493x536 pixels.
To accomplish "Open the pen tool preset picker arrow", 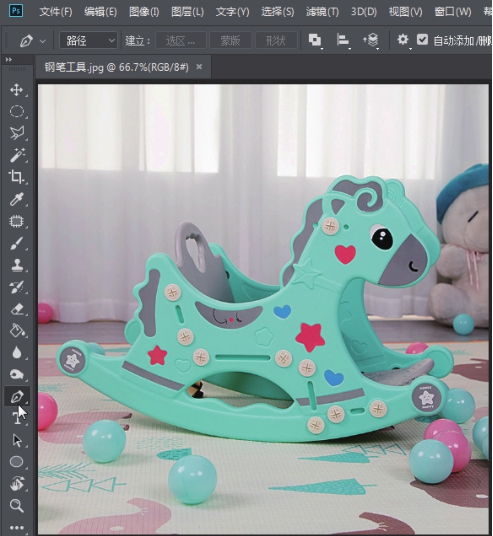I will (43, 41).
